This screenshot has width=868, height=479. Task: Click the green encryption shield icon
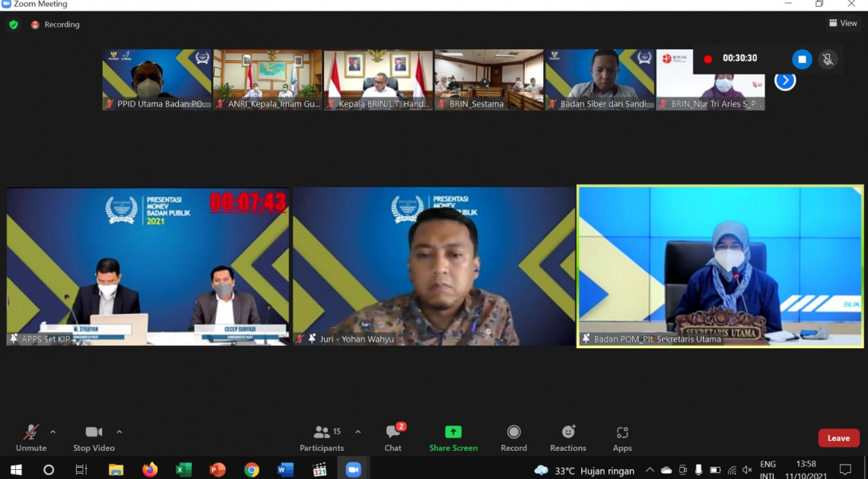(x=14, y=24)
